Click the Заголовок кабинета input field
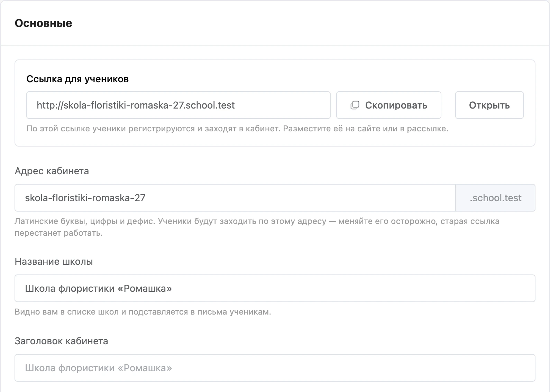The height and width of the screenshot is (392, 550). 275,368
